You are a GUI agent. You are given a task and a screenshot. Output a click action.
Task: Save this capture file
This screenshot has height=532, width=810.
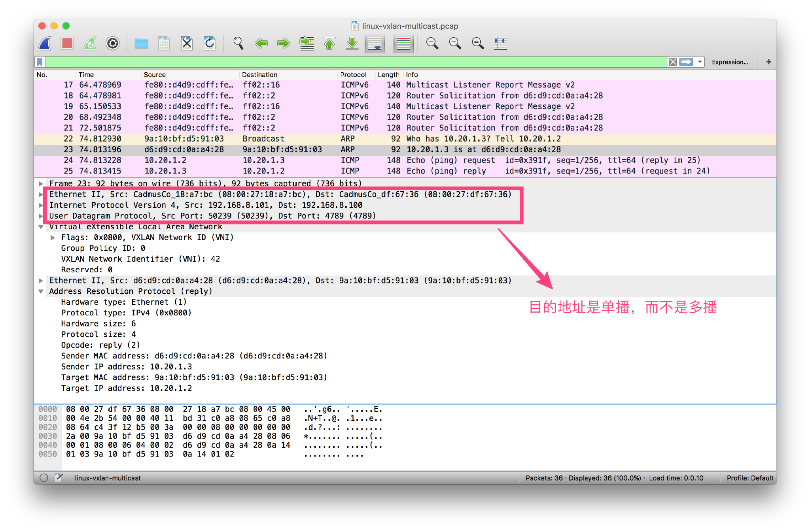tap(164, 43)
